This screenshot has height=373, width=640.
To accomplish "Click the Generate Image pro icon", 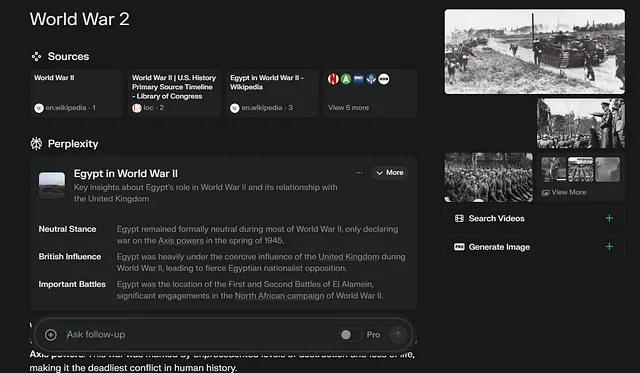I will (x=459, y=247).
